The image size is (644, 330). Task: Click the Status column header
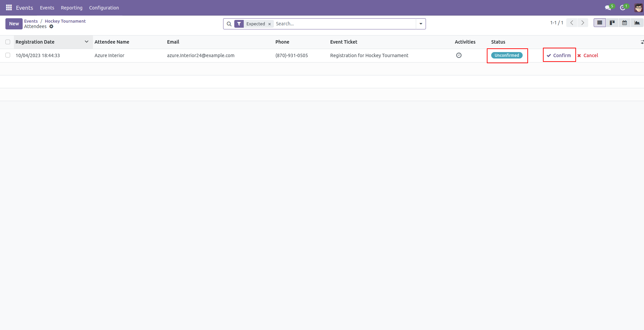click(498, 42)
